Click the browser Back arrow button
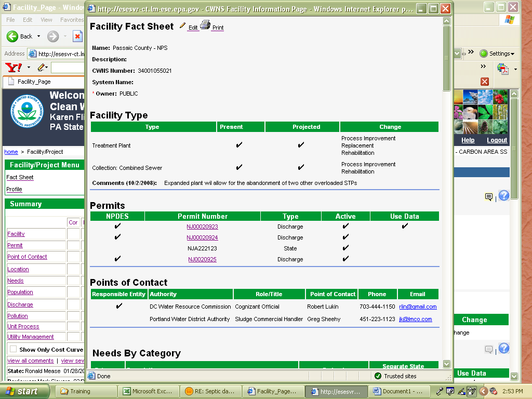The width and height of the screenshot is (532, 399). (x=12, y=36)
